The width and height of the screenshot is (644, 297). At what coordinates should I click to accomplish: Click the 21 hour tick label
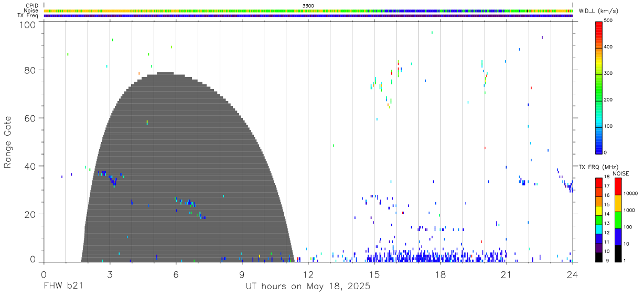click(x=506, y=275)
